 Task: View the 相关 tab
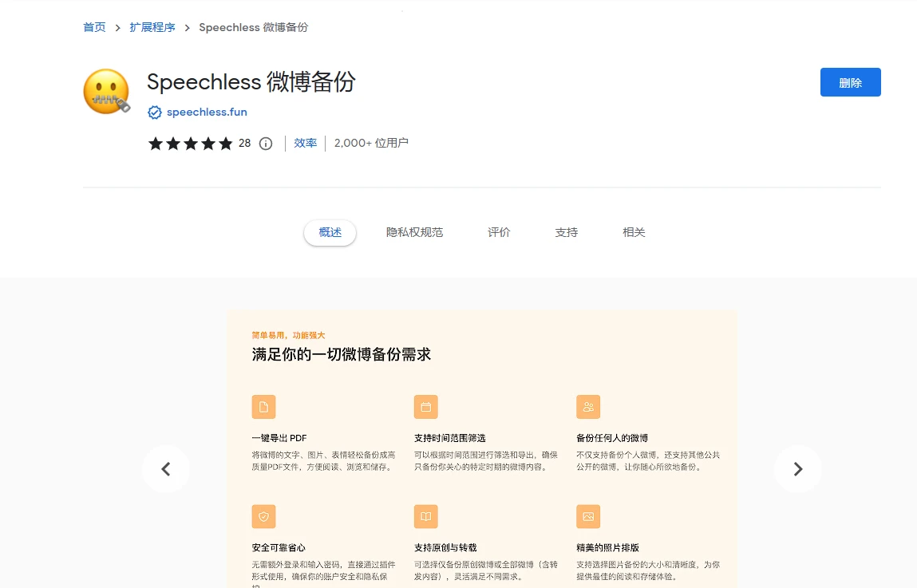tap(634, 232)
